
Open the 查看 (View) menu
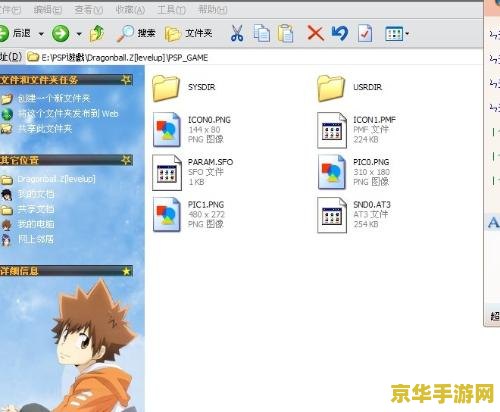89,10
